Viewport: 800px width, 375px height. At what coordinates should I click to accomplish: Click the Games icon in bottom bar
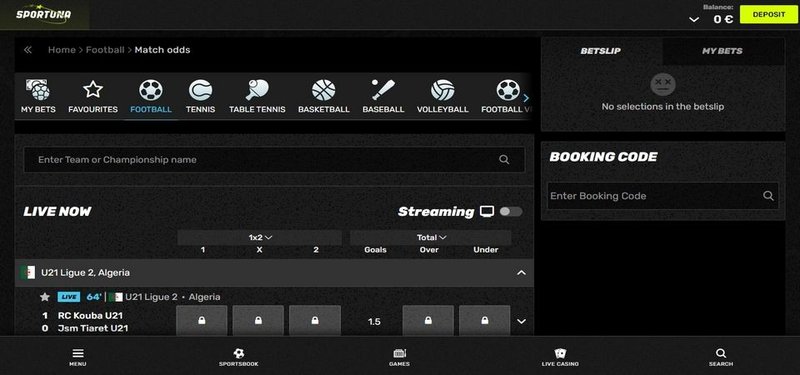click(x=399, y=353)
